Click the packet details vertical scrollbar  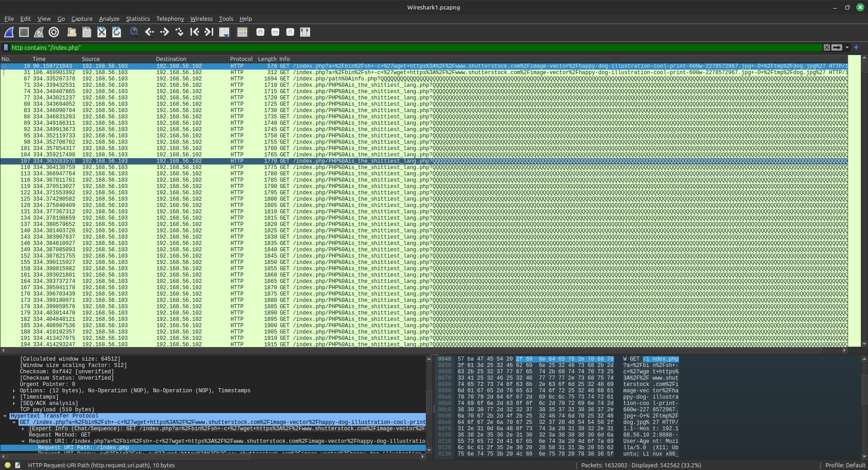[429, 404]
